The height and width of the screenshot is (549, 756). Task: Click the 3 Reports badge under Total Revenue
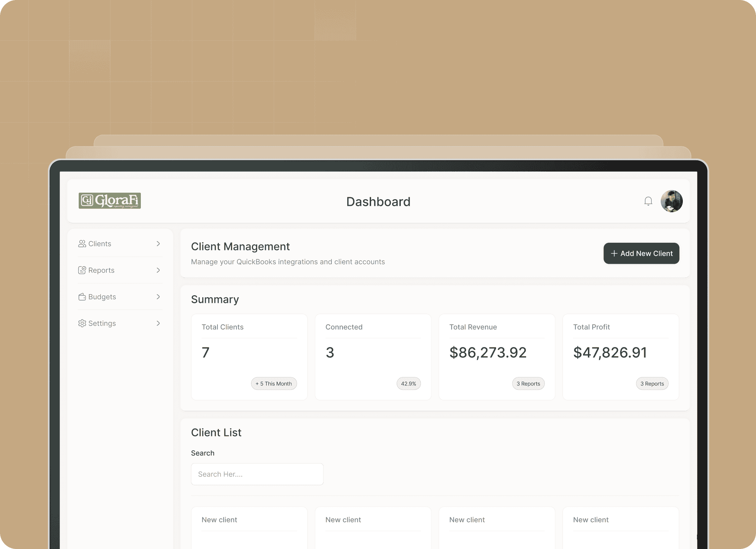tap(528, 384)
